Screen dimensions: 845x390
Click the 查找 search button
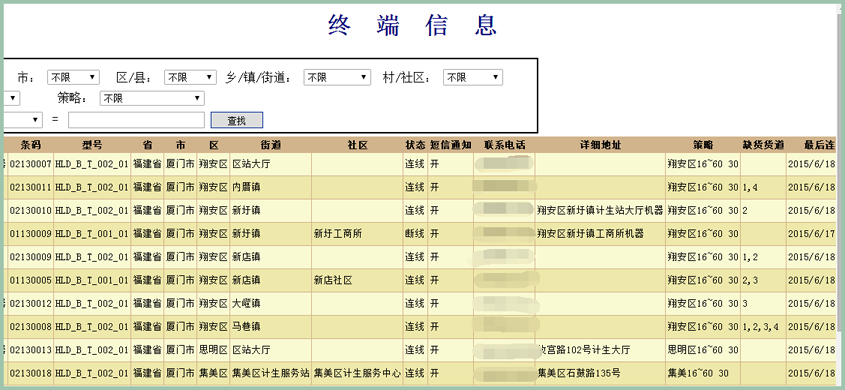(x=237, y=120)
